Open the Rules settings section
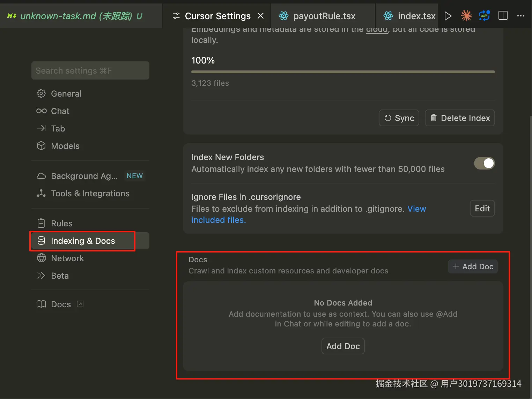 pos(90,223)
